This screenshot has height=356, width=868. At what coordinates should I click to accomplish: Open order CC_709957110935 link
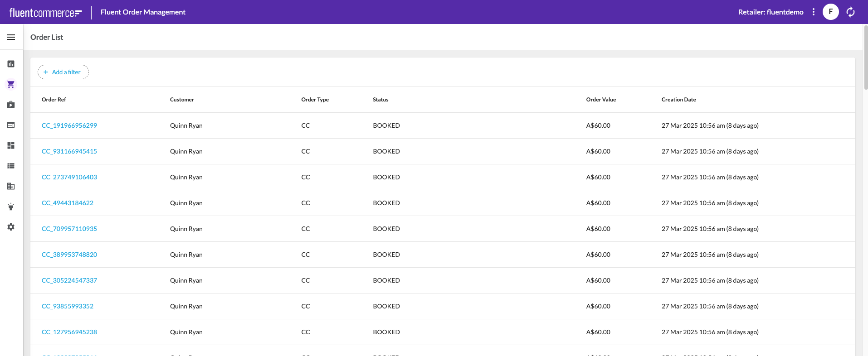(x=69, y=229)
